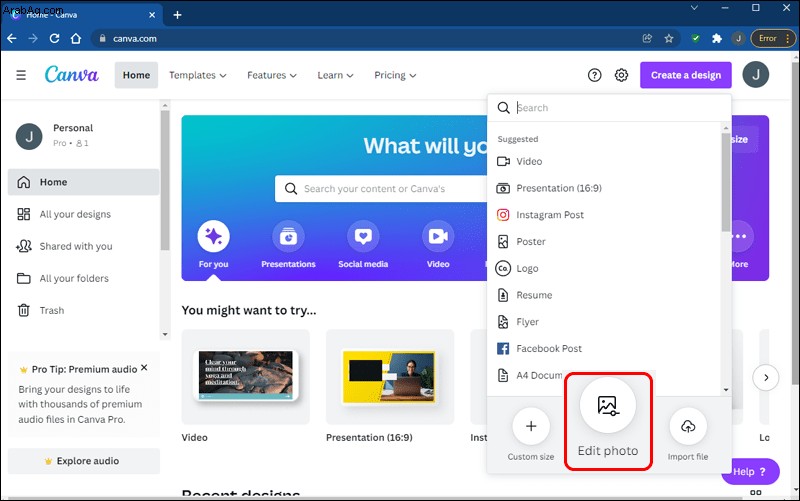Expand the Features dropdown
800x501 pixels.
click(x=271, y=75)
